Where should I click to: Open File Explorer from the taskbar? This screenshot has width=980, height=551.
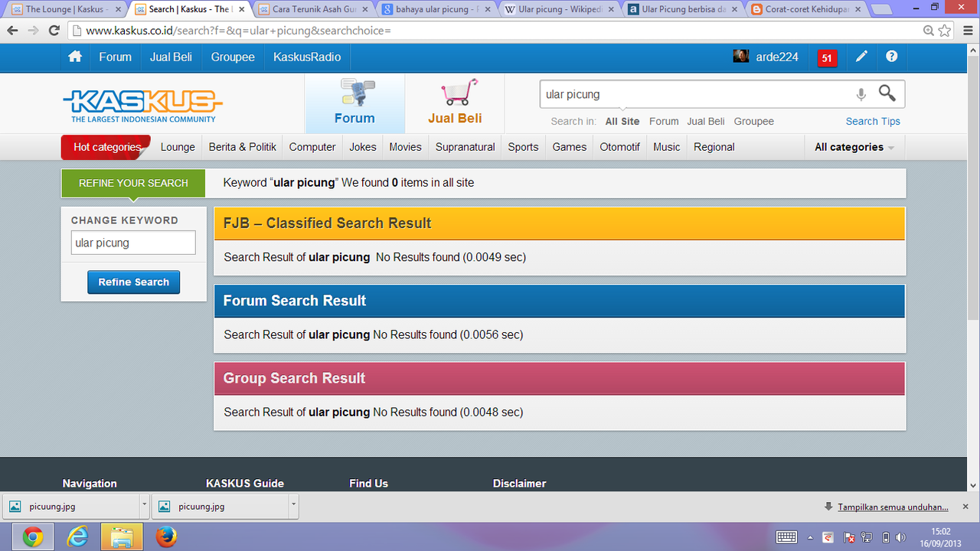[122, 537]
